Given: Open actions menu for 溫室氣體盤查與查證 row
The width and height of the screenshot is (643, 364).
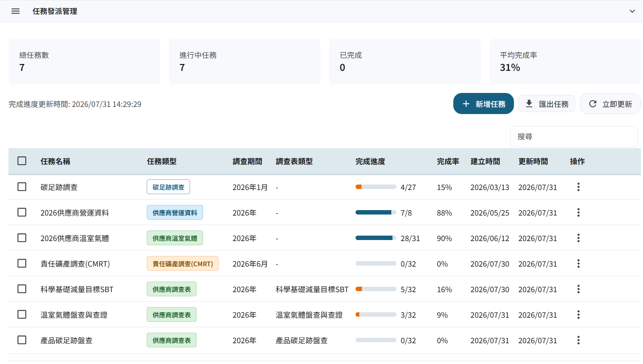Looking at the screenshot, I should coord(578,315).
